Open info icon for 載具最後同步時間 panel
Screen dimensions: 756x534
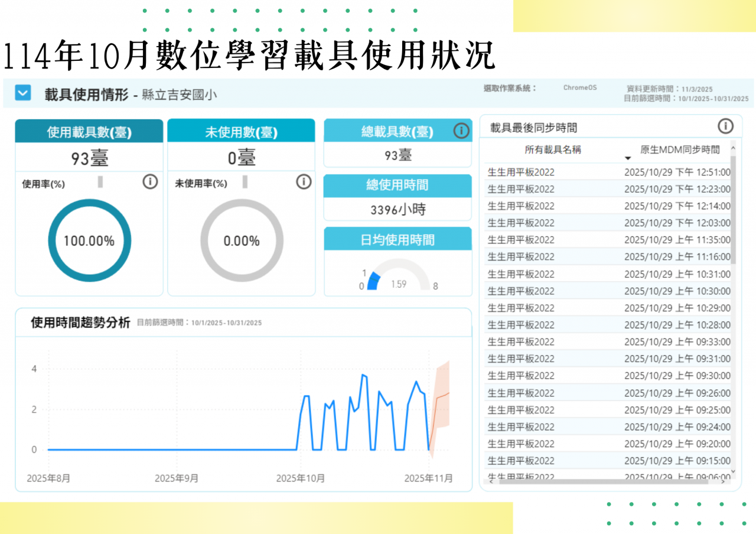(x=725, y=126)
